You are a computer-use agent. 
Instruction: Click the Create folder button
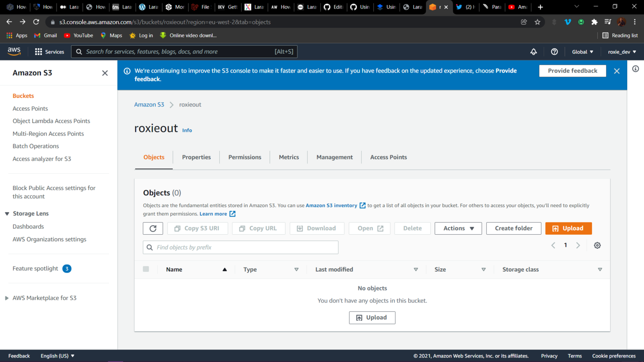click(x=513, y=228)
